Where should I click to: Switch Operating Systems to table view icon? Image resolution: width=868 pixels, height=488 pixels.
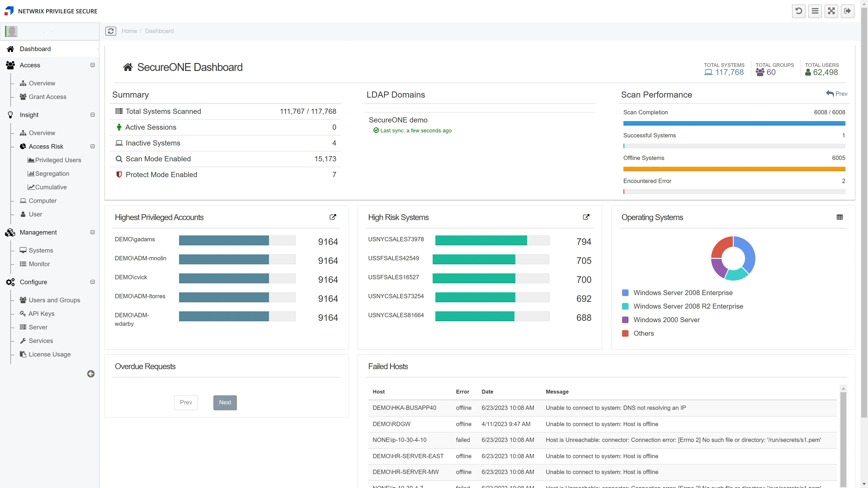pyautogui.click(x=840, y=217)
